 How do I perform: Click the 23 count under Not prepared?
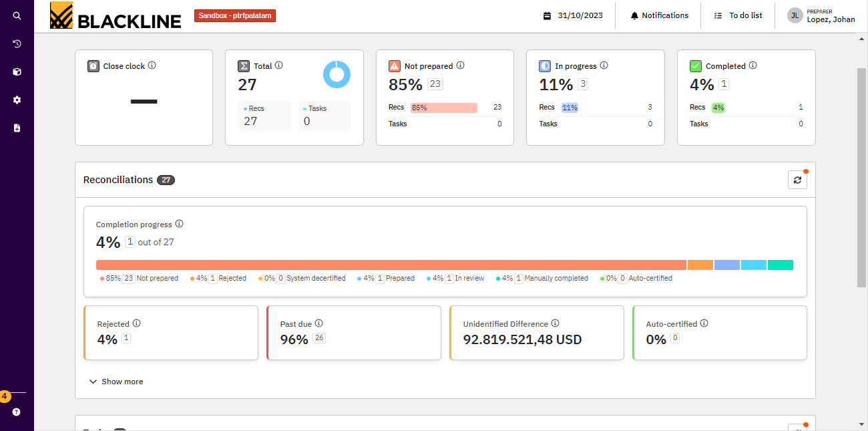click(435, 84)
